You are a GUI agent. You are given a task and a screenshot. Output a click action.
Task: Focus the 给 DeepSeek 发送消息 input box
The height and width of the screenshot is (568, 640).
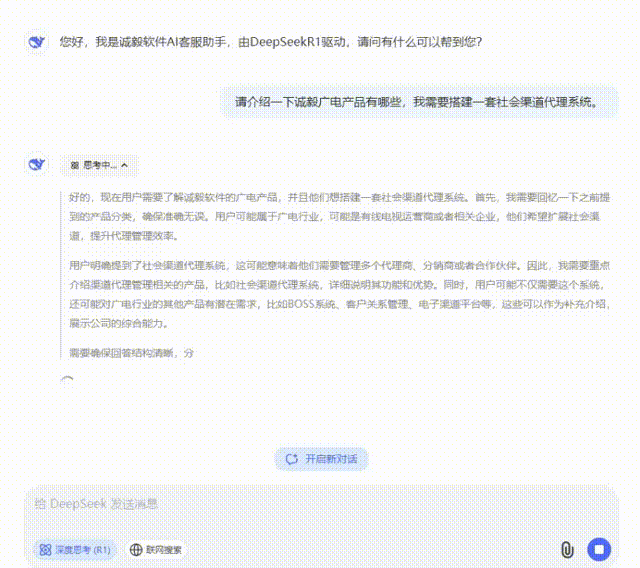(300, 505)
